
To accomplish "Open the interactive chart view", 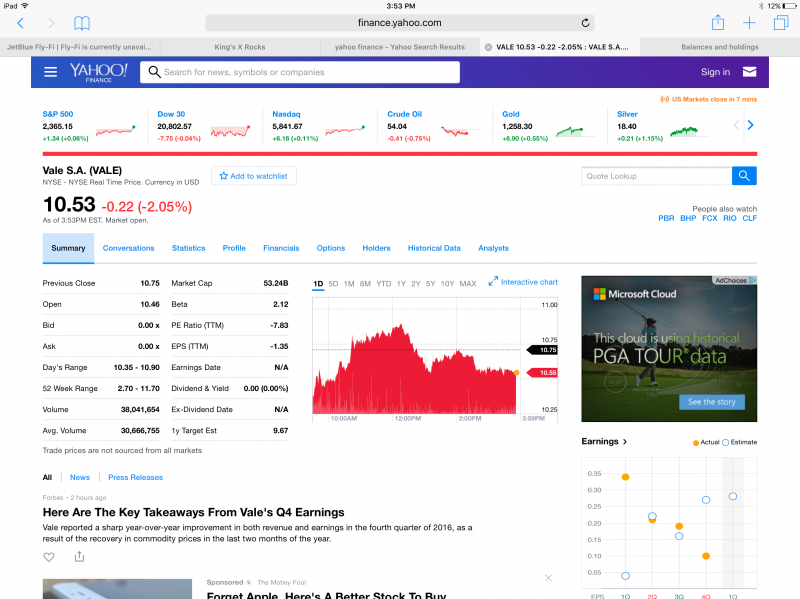I will pos(523,282).
